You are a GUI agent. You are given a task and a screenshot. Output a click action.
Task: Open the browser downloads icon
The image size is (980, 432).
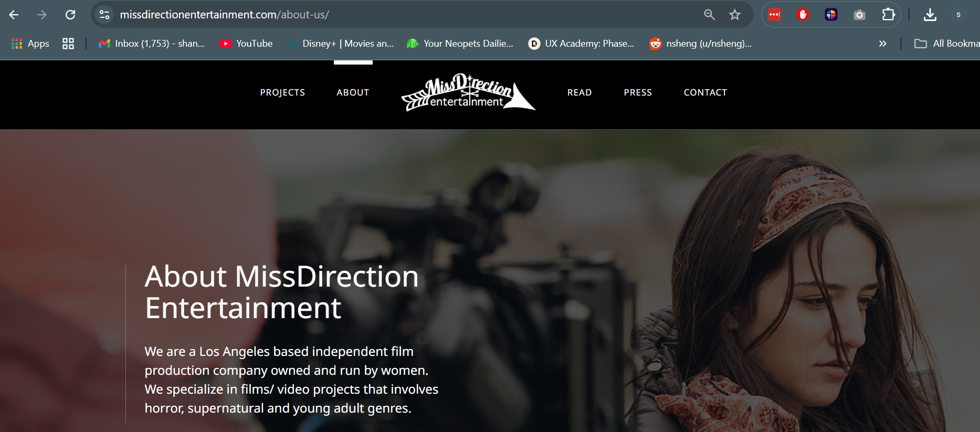coord(930,15)
